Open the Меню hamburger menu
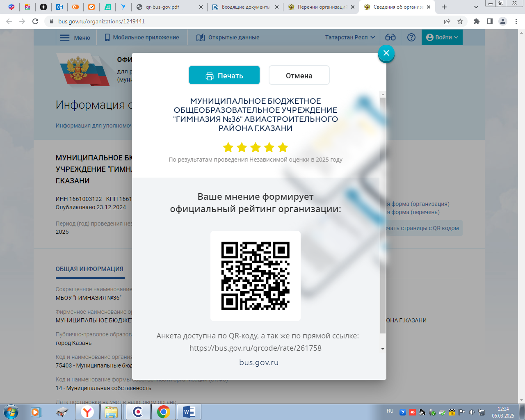Viewport: 525px width, 420px height. [x=75, y=37]
